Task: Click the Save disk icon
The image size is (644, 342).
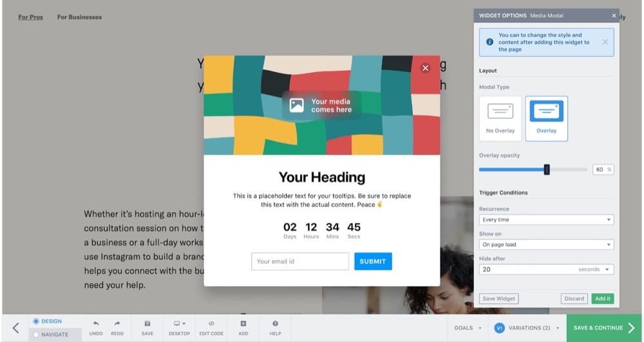Action: (x=147, y=324)
